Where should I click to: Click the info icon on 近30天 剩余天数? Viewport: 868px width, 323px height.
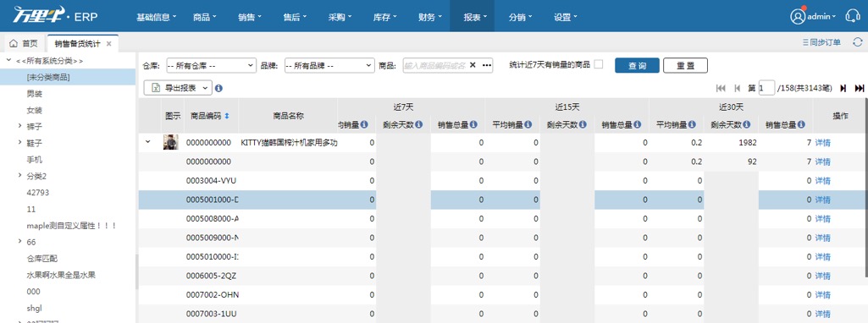(x=747, y=125)
